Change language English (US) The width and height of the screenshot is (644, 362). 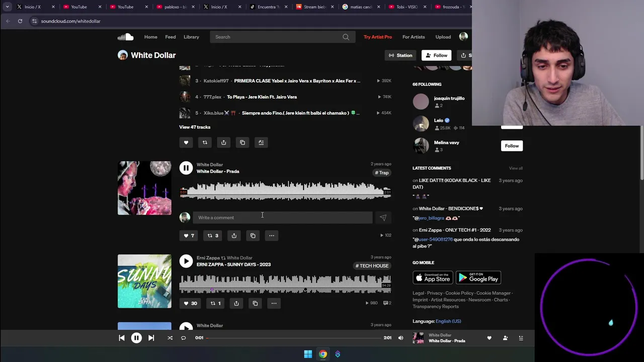[448, 321]
